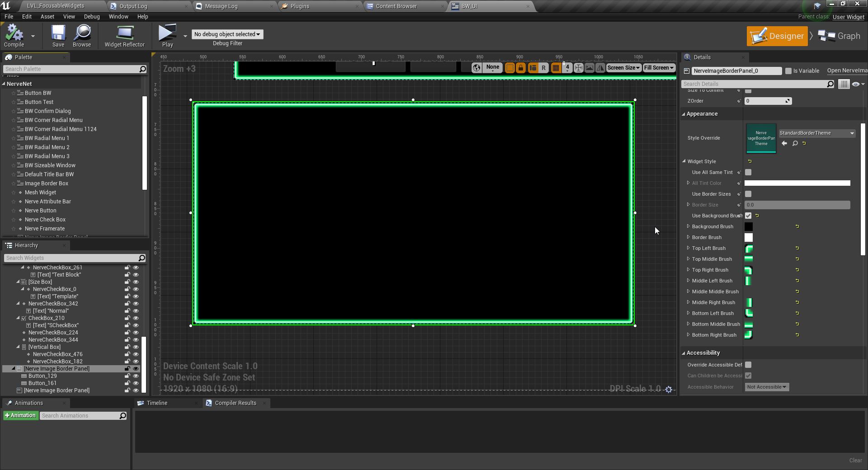Collapse the Appearance section

(x=684, y=114)
